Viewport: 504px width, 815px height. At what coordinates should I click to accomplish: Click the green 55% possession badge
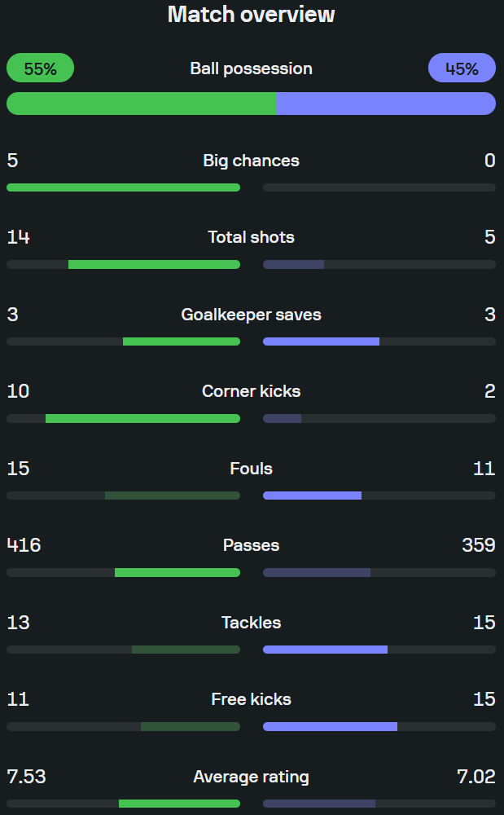coord(40,68)
